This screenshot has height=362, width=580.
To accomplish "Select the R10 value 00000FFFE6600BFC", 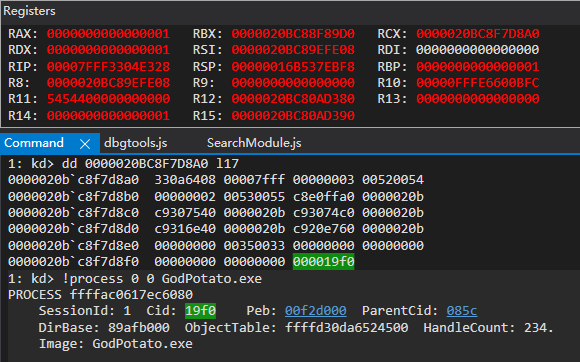I will point(478,82).
